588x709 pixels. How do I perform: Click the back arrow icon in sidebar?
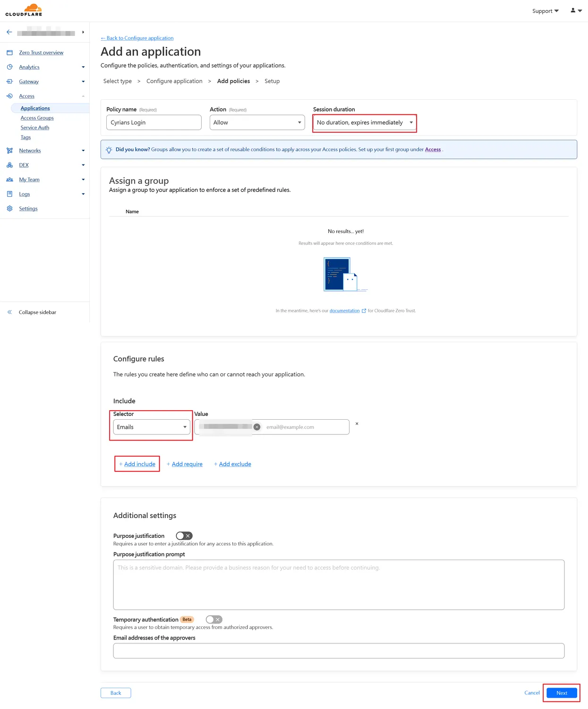[x=9, y=32]
